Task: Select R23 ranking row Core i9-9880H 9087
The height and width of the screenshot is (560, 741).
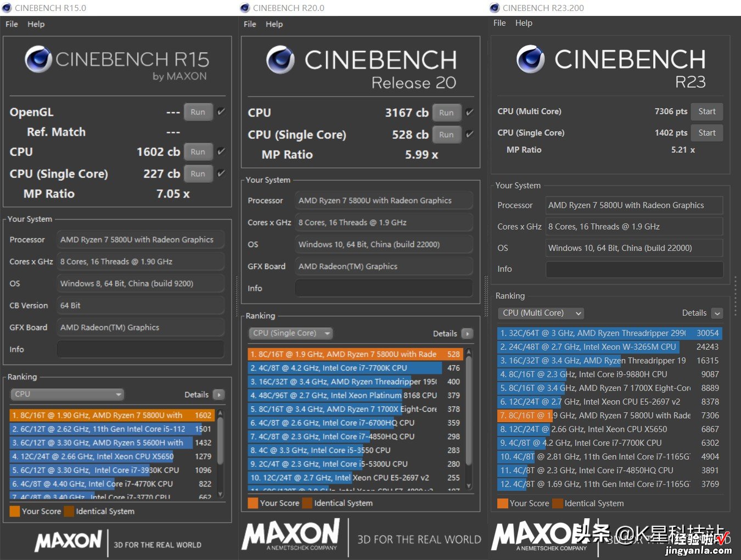Action: pos(610,374)
